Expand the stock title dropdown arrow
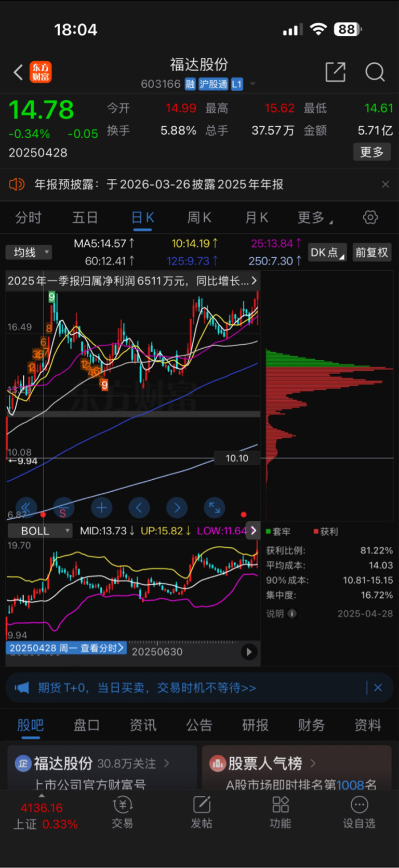This screenshot has height=868, width=399. coord(253,84)
